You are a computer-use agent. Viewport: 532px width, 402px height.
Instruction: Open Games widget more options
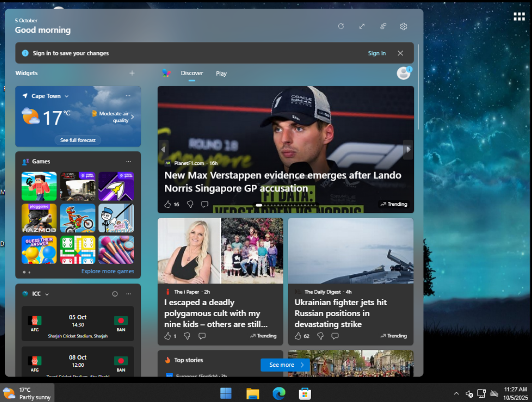tap(129, 161)
